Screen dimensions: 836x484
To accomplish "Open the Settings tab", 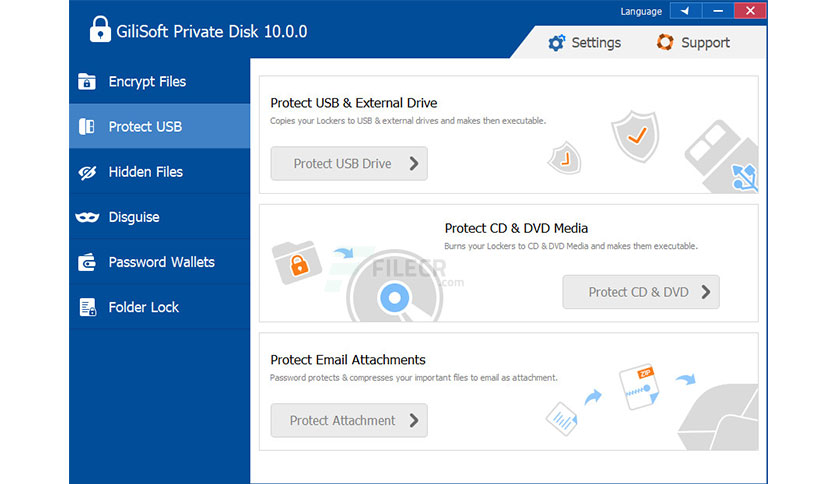I will (x=585, y=43).
